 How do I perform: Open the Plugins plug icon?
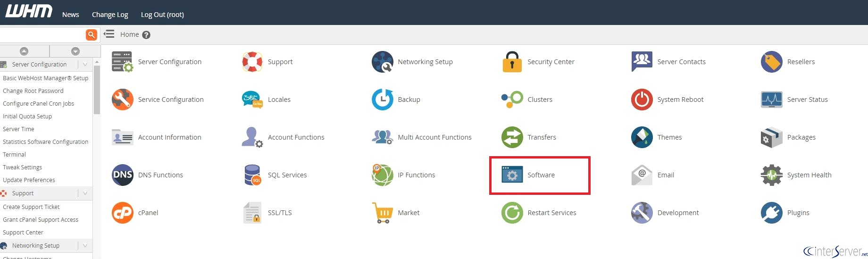[x=772, y=213]
